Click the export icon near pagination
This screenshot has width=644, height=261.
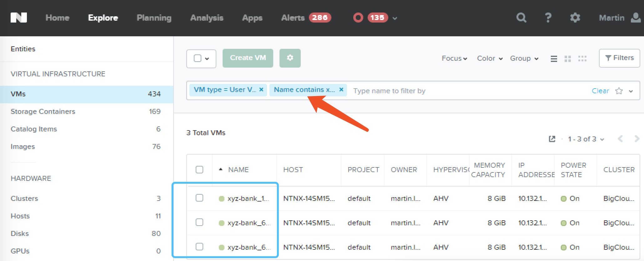click(x=552, y=139)
